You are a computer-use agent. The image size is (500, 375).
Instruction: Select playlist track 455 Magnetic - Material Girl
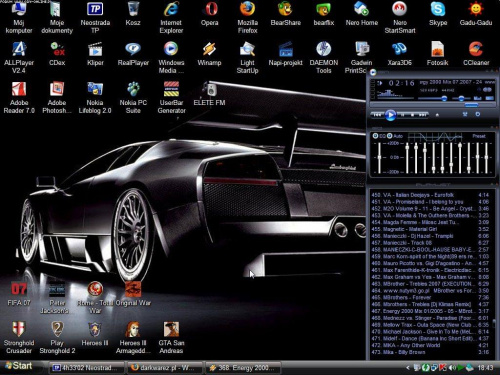click(x=430, y=229)
